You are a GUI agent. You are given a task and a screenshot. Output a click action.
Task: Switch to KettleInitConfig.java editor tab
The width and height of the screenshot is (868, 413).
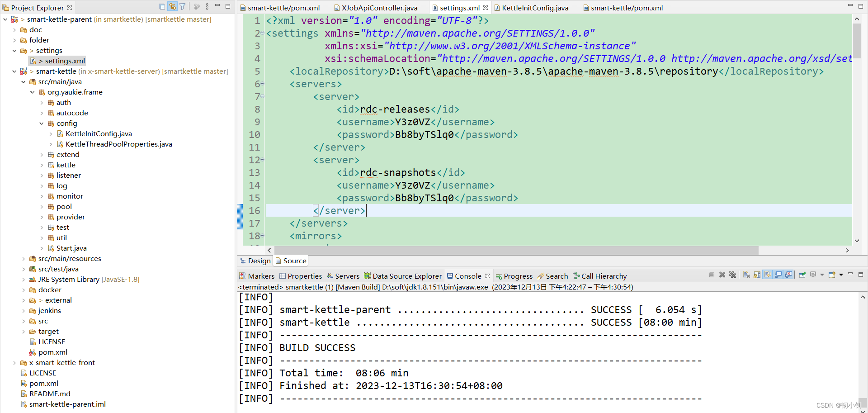pyautogui.click(x=531, y=8)
